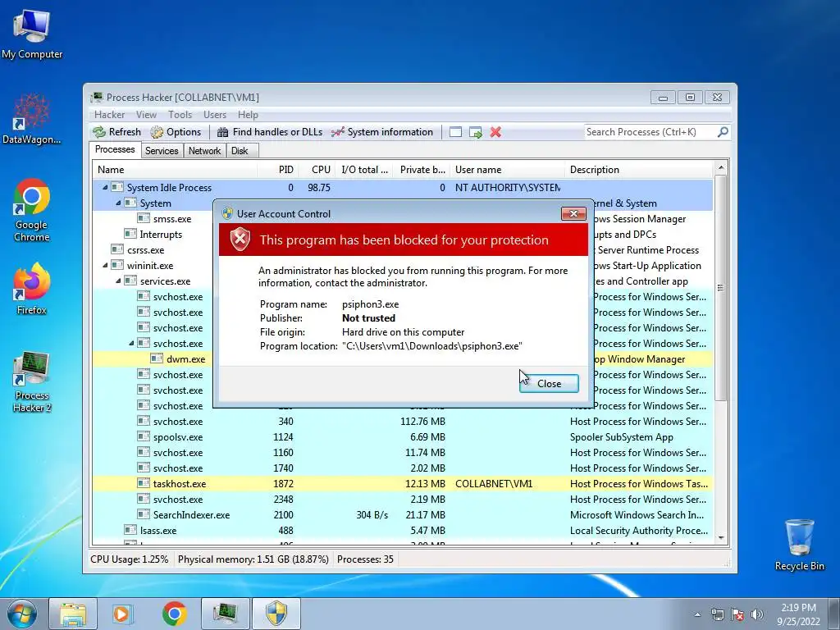Viewport: 840px width, 630px height.
Task: Open the Tools menu
Action: (x=180, y=115)
